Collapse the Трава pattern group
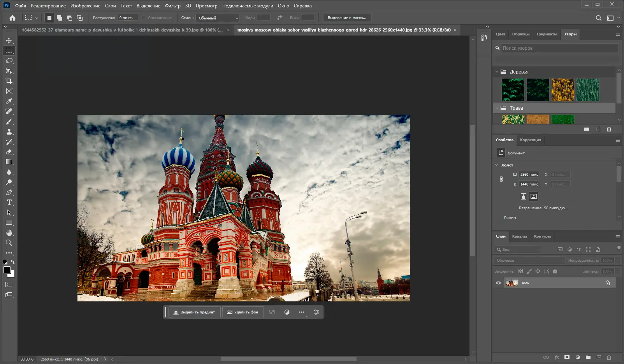Image resolution: width=624 pixels, height=364 pixels. [x=497, y=108]
